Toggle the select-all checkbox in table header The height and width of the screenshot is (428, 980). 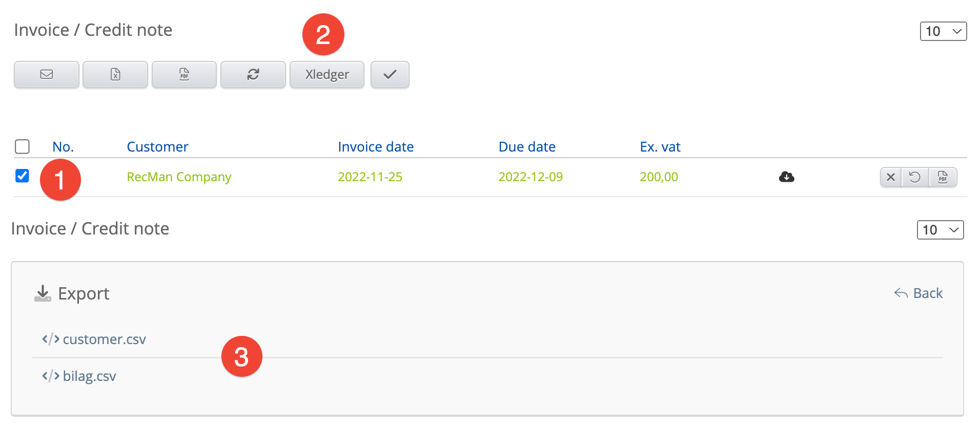[23, 147]
